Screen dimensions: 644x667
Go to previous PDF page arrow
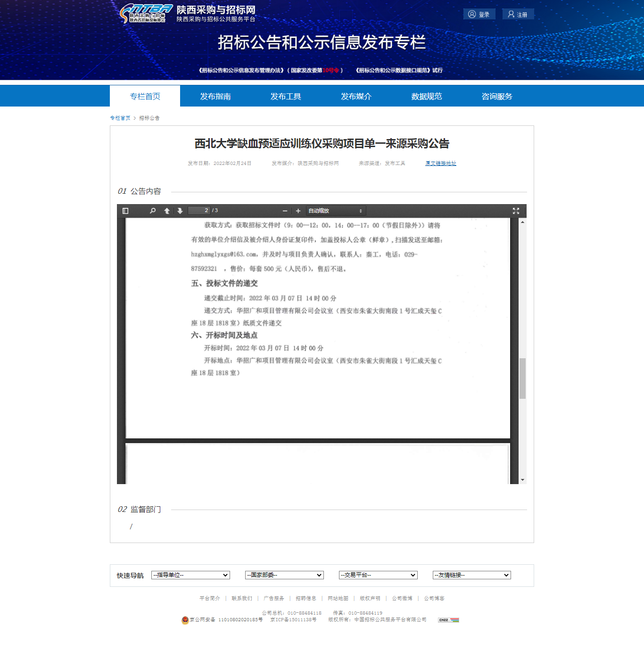pos(167,211)
